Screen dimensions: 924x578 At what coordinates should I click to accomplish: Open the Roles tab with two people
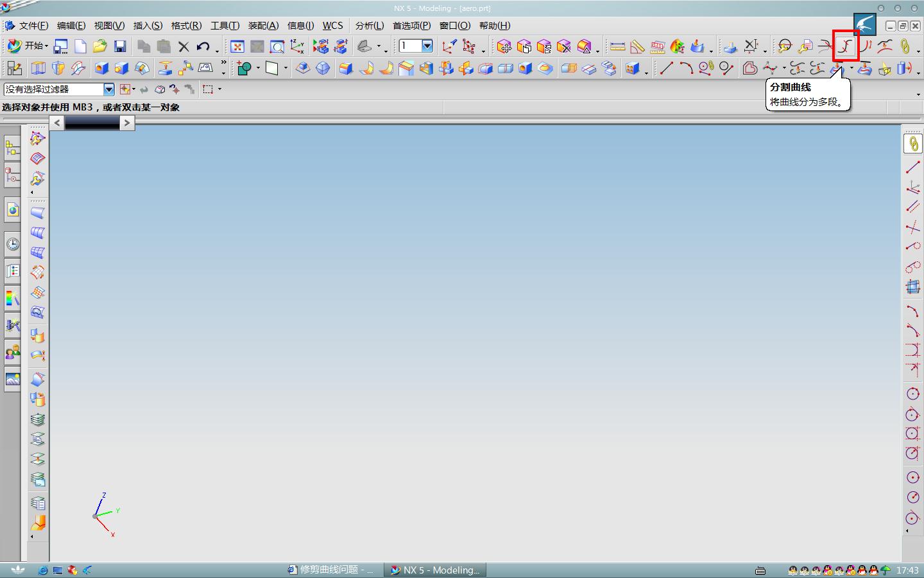(12, 353)
